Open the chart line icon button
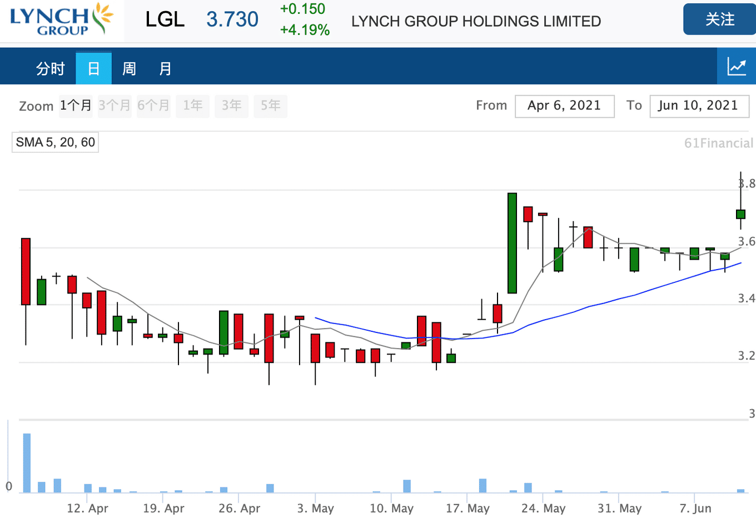 click(x=737, y=67)
